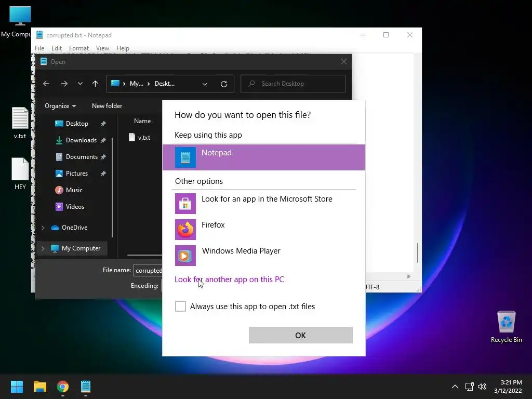This screenshot has width=532, height=399.
Task: Confirm with the OK button
Action: (x=301, y=335)
